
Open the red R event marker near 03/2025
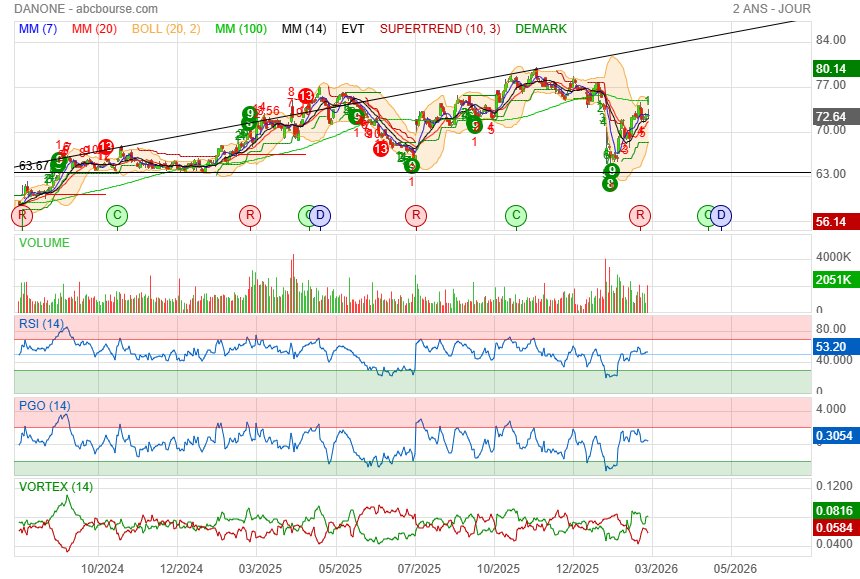249,215
